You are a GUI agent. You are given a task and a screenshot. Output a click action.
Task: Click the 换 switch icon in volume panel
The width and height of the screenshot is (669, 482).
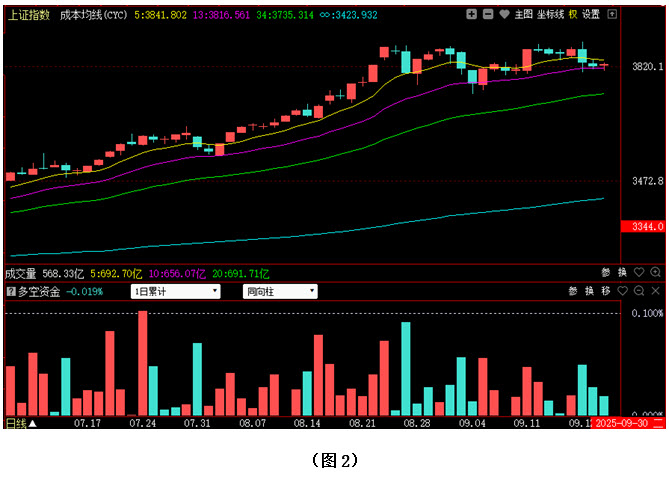point(622,272)
